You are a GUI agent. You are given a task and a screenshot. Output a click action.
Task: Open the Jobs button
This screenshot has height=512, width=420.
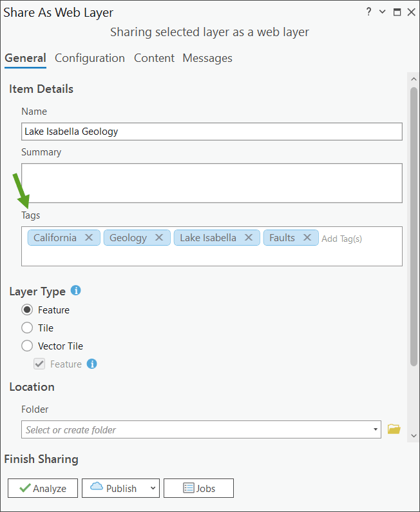click(x=198, y=488)
